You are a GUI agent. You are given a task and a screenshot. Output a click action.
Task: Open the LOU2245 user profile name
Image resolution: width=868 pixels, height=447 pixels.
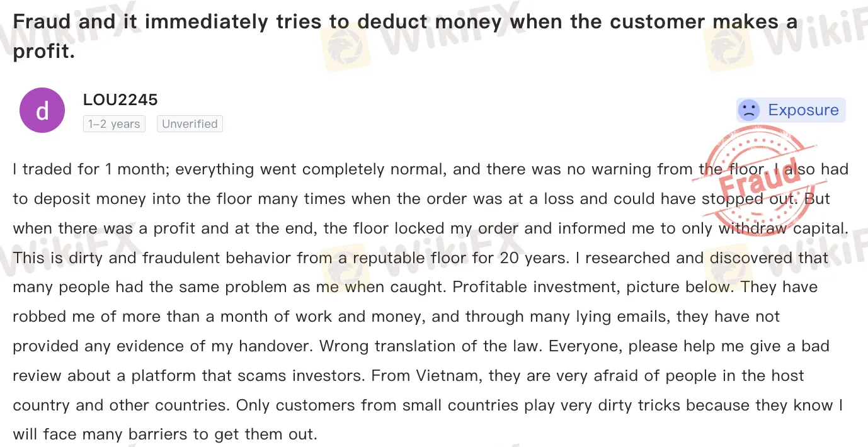click(x=120, y=99)
